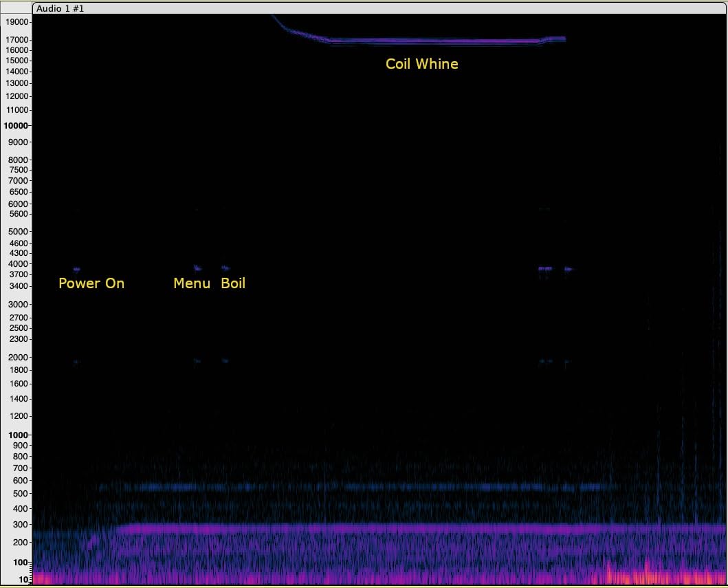The height and width of the screenshot is (588, 728).
Task: Click the 13000 Hz frequency scale label
Action: click(x=17, y=83)
